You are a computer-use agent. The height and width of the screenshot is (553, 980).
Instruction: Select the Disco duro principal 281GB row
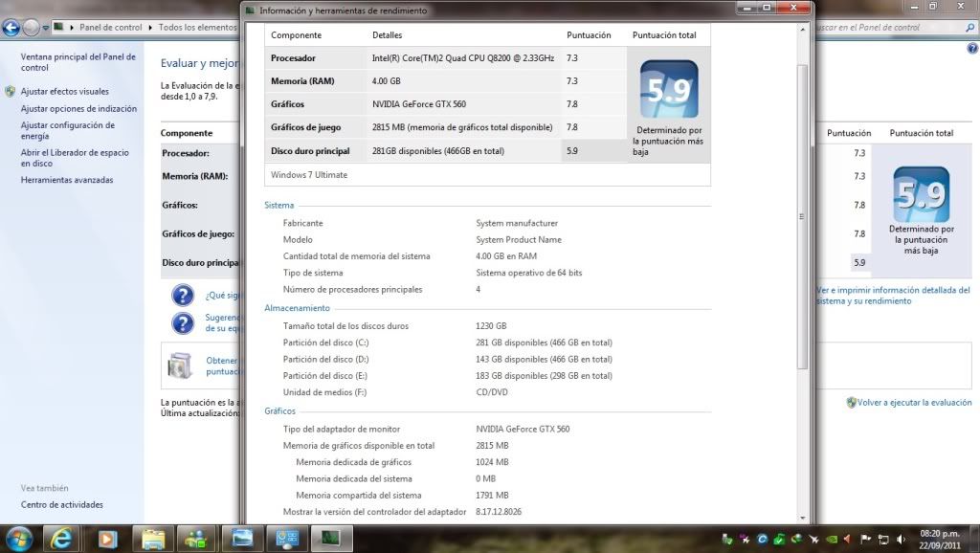(446, 151)
